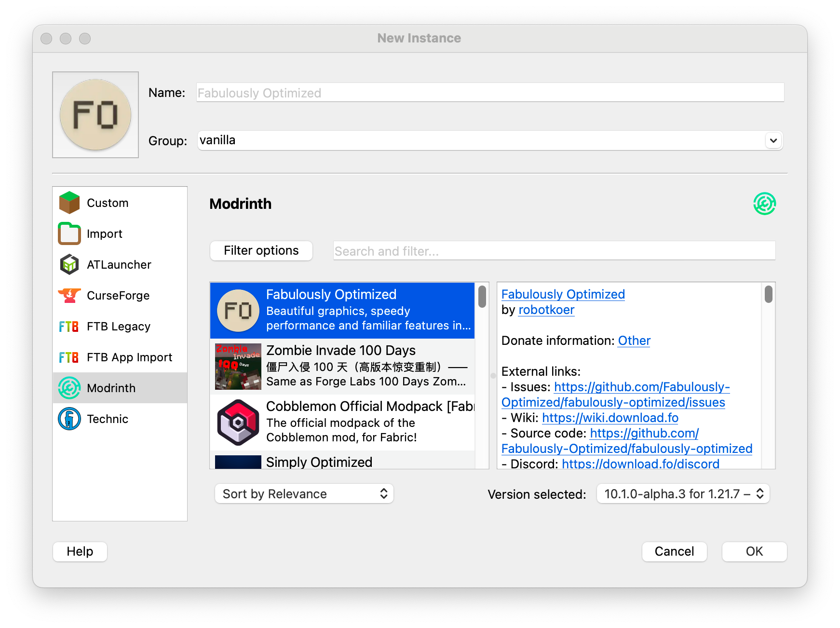Image resolution: width=840 pixels, height=628 pixels.
Task: Click Zombie Invade 100 Days thumbnail
Action: coord(238,367)
